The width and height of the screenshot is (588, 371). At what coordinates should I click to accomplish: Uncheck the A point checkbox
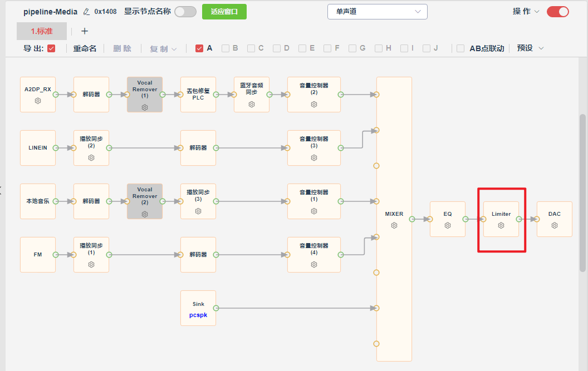tap(199, 48)
